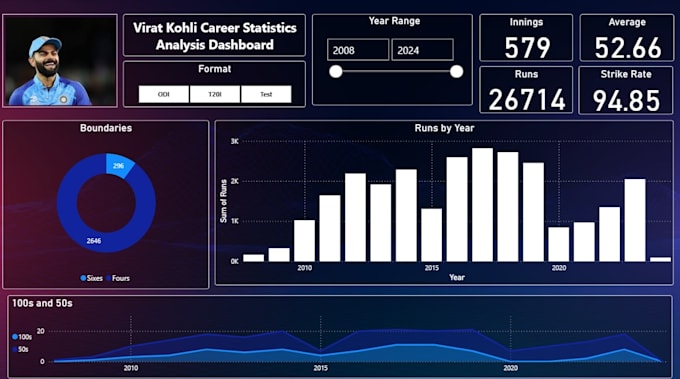Click the 20 y-axis label in area chart
This screenshot has height=379, width=680.
tap(40, 331)
